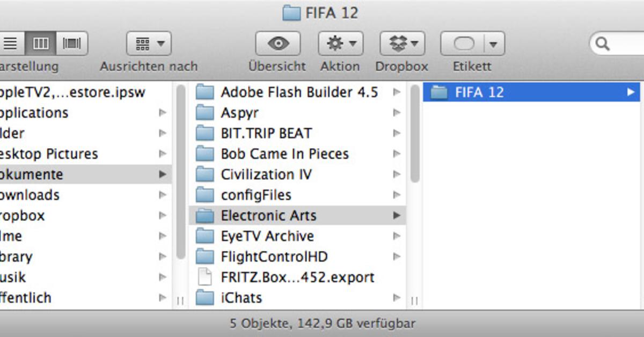
Task: Click the FIFA 12 folder icon in the list
Action: [x=439, y=92]
